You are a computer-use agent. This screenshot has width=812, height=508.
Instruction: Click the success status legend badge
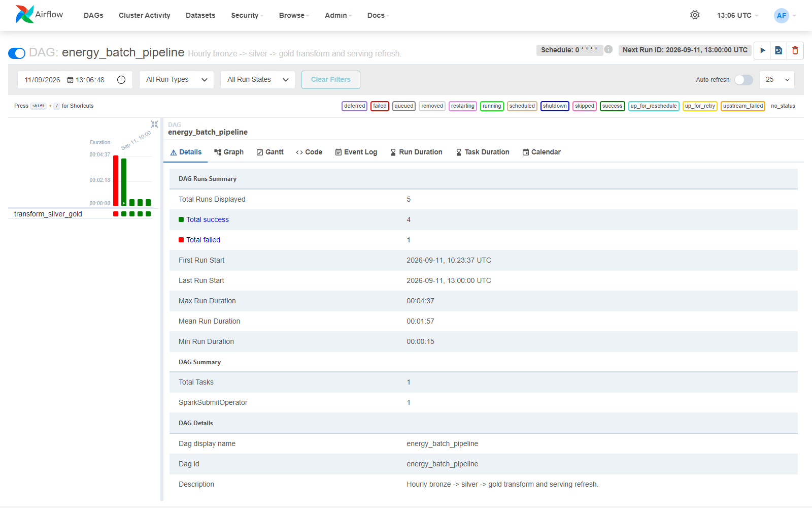pos(612,106)
